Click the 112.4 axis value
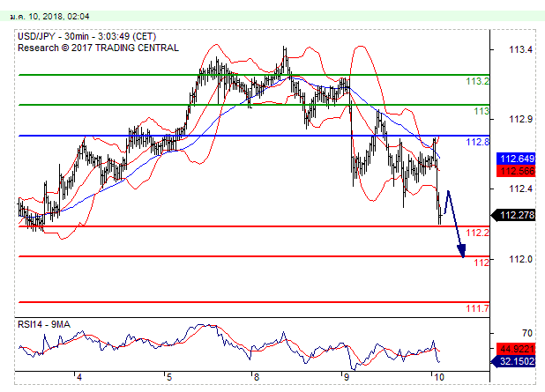This screenshot has height=392, width=545. coord(520,189)
